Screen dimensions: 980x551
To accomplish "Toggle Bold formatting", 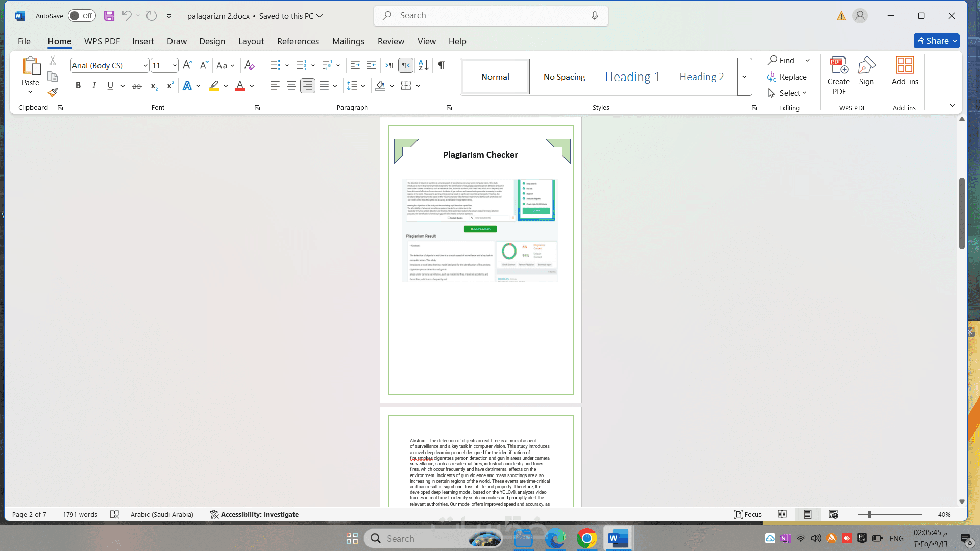I will click(78, 86).
